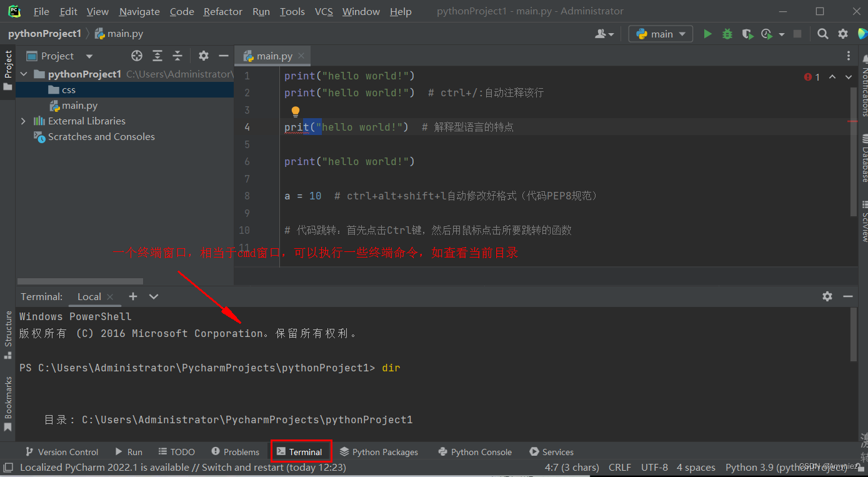Open the Tools menu
The height and width of the screenshot is (477, 868).
292,11
